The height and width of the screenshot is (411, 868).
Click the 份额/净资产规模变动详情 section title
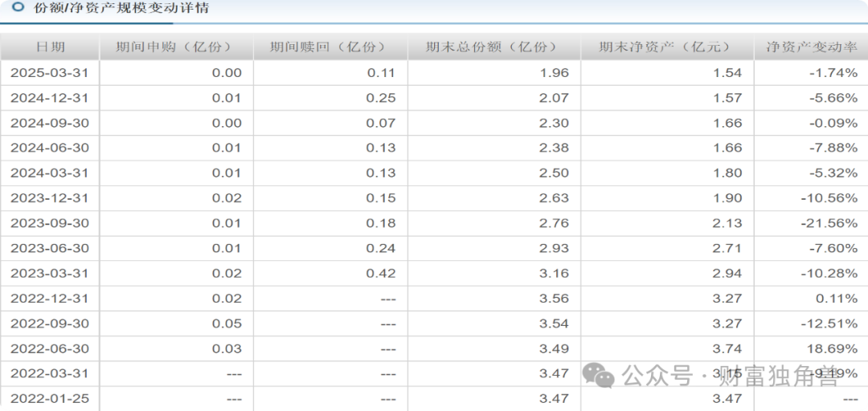(121, 8)
